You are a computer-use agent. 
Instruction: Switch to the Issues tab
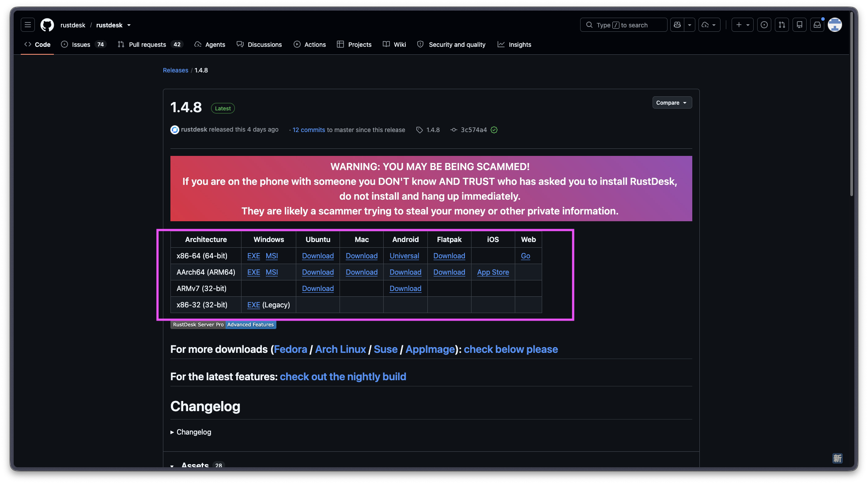(83, 45)
